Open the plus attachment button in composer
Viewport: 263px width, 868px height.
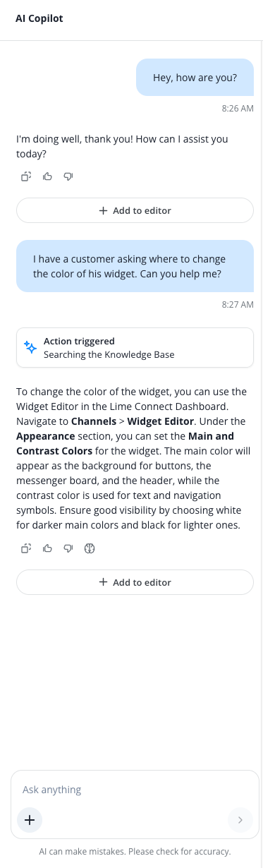click(x=30, y=819)
